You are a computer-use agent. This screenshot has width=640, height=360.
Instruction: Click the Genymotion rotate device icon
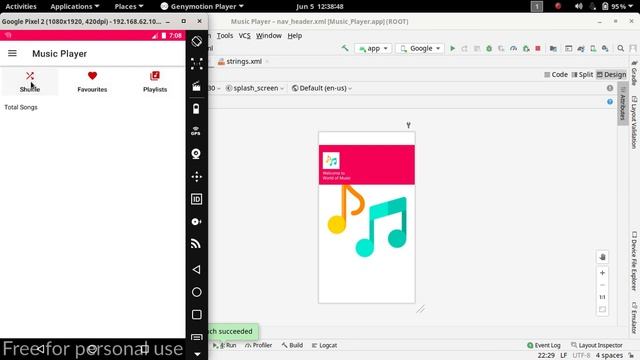[196, 41]
